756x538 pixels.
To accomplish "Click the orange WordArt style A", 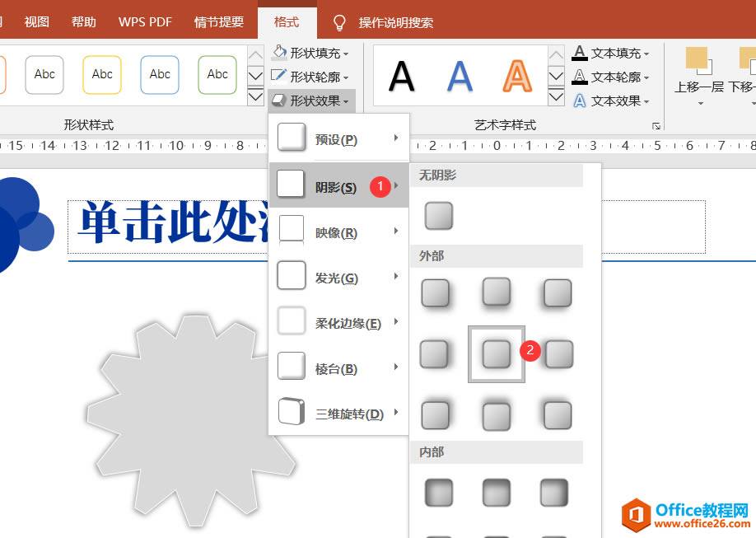I will [x=516, y=76].
